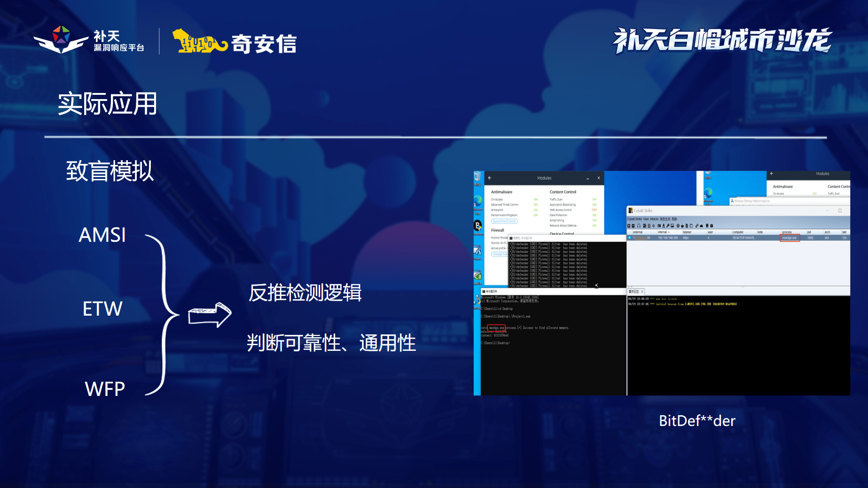Open listeners via the headphones icon
The width and height of the screenshot is (868, 488).
[639, 226]
